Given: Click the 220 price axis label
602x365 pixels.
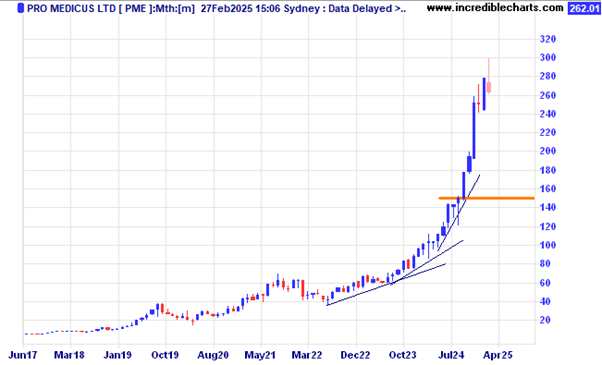Looking at the screenshot, I should click(548, 132).
